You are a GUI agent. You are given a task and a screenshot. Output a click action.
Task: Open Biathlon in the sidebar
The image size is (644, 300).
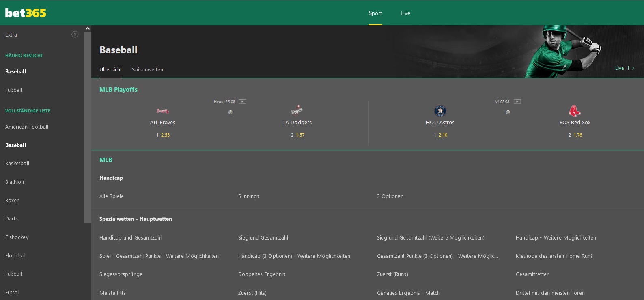point(15,182)
